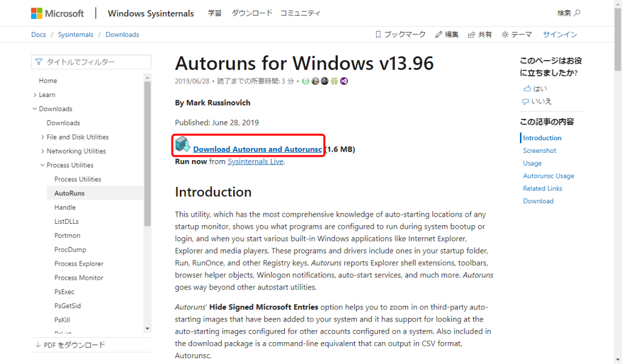
Task: Focus the タイトルでフィルター input field
Action: click(91, 62)
